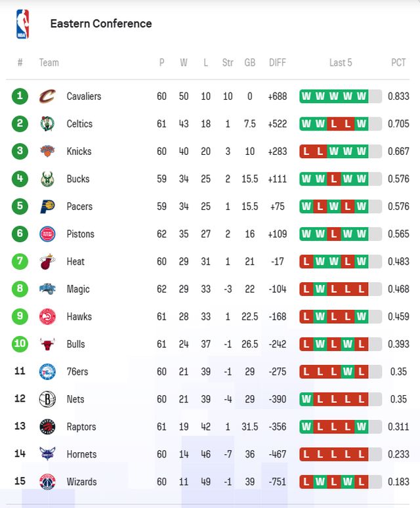
Task: Click the Eastern Conference heading
Action: [101, 24]
